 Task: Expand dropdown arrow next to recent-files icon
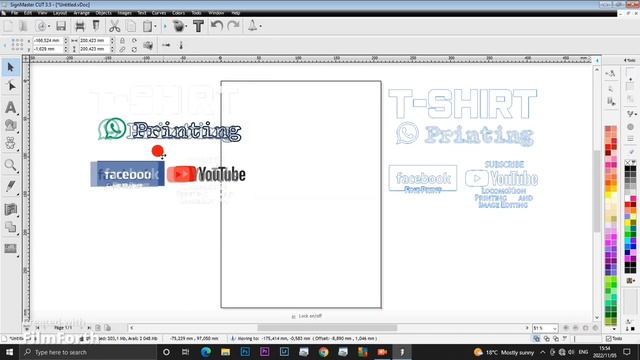pos(49,27)
